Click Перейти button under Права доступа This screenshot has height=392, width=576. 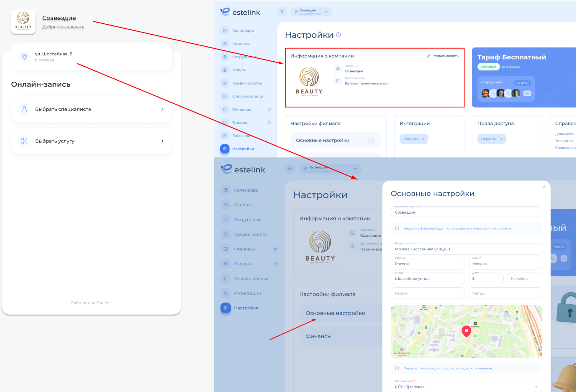point(492,139)
